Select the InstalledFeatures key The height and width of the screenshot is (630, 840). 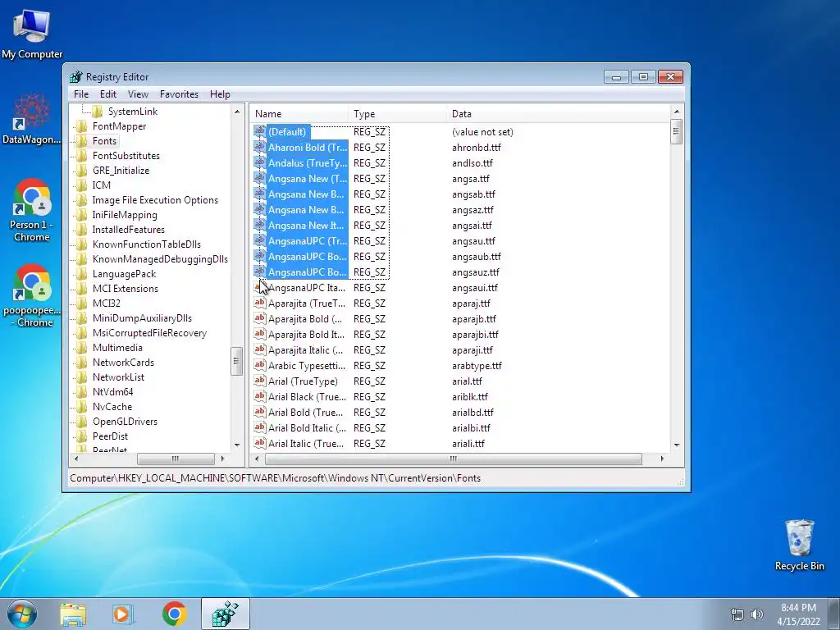pyautogui.click(x=129, y=230)
